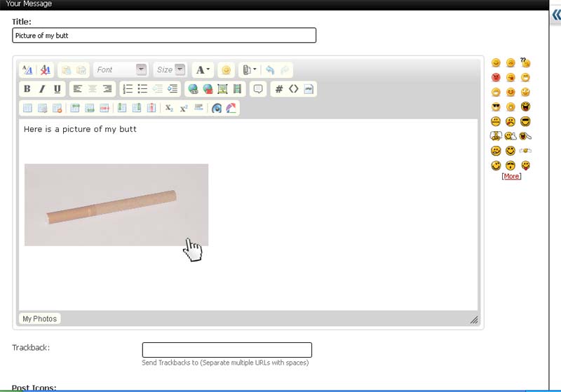Click the remove text formatting icon
The width and height of the screenshot is (561, 392).
pyautogui.click(x=46, y=69)
